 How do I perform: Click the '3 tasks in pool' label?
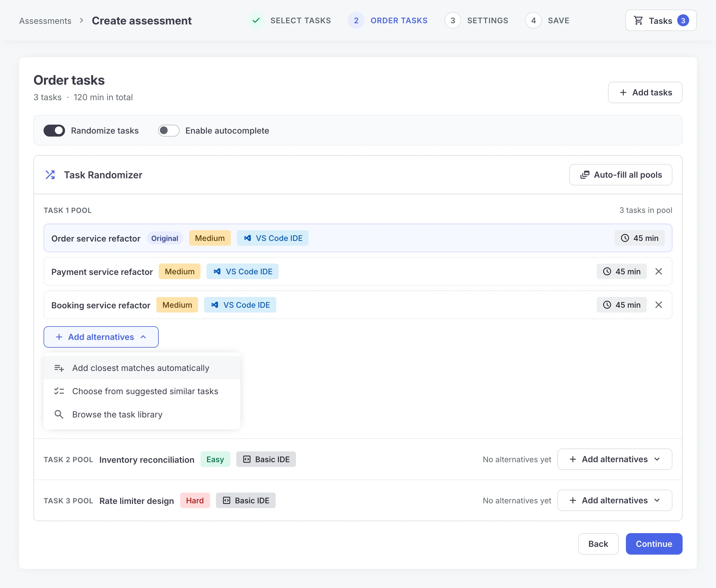pyautogui.click(x=646, y=210)
